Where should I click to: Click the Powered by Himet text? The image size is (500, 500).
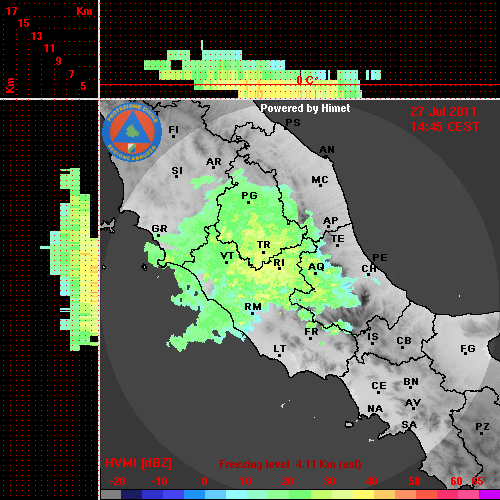[x=305, y=108]
